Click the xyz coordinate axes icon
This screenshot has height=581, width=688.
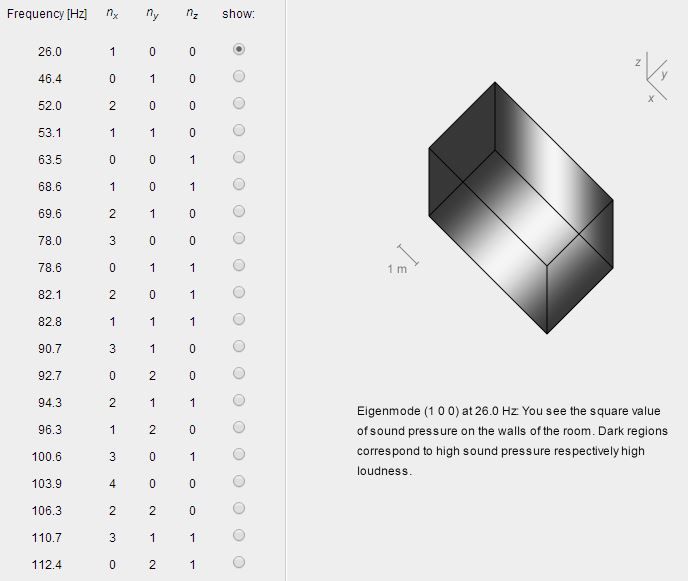pyautogui.click(x=652, y=78)
